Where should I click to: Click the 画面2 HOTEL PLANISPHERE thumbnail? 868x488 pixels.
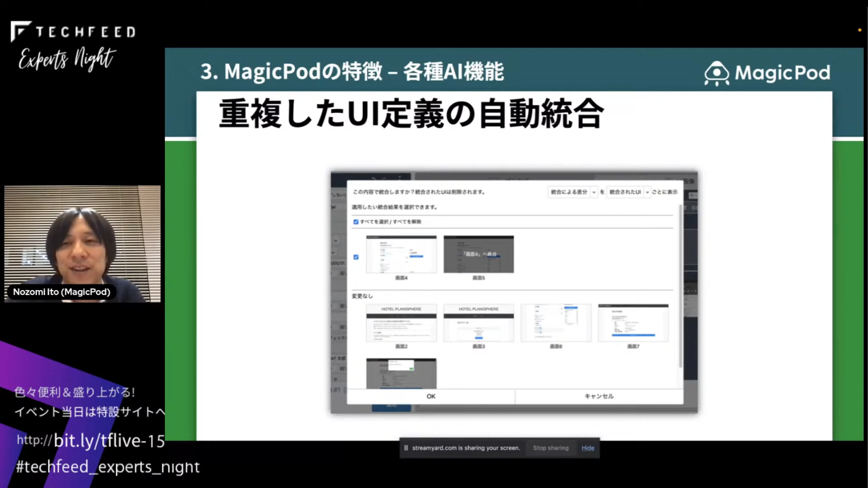click(x=401, y=323)
